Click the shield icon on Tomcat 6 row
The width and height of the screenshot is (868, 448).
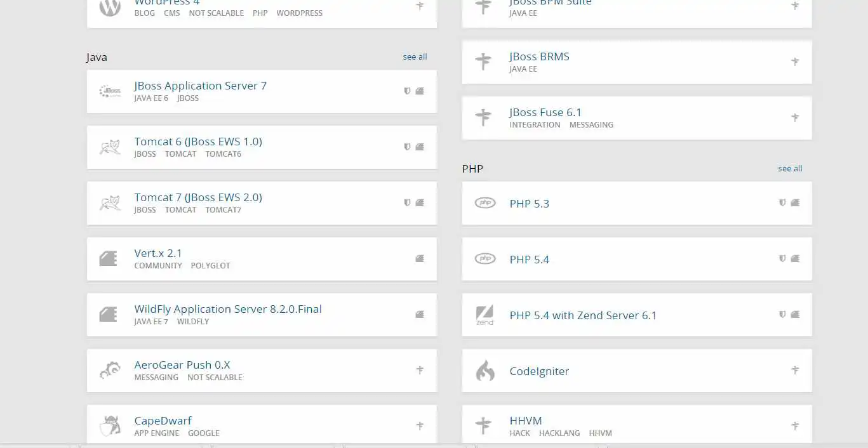(x=408, y=147)
